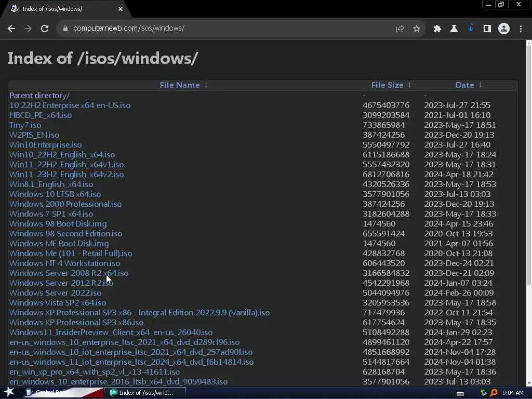This screenshot has width=532, height=399.
Task: Click sort arrow next to File Size
Action: [x=409, y=85]
